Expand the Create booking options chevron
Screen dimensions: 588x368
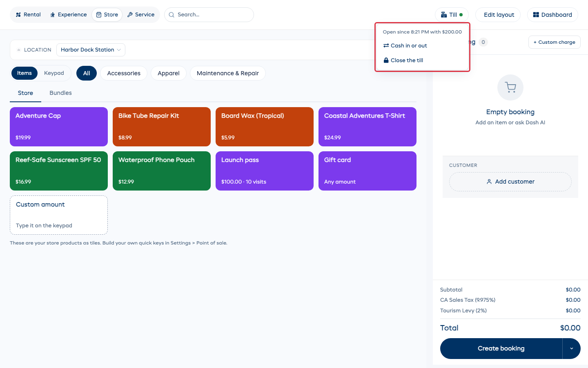tap(572, 348)
